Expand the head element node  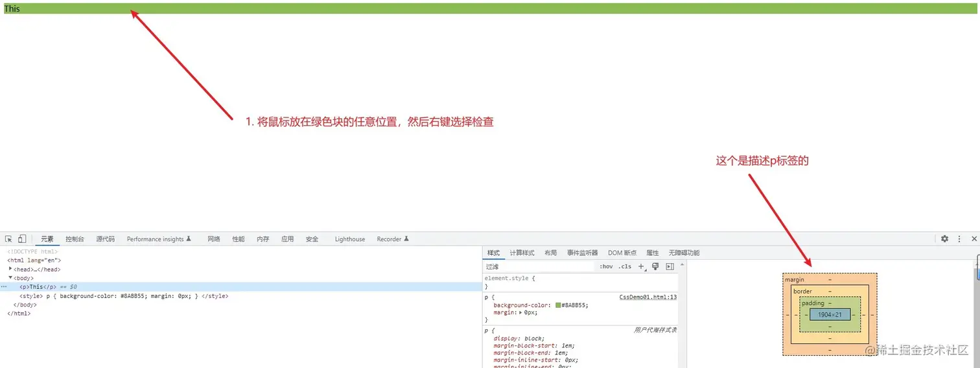[x=10, y=269]
